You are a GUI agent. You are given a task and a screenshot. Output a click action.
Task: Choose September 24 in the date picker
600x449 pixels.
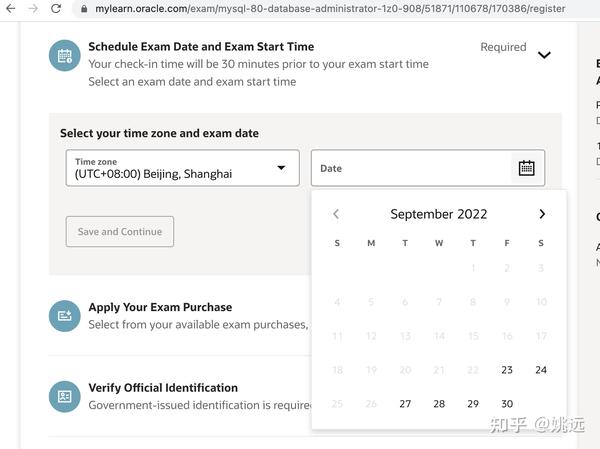541,370
